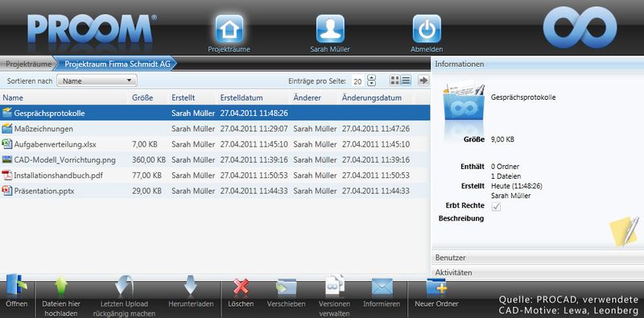Sort by the Erstelldatum column header

pyautogui.click(x=242, y=97)
